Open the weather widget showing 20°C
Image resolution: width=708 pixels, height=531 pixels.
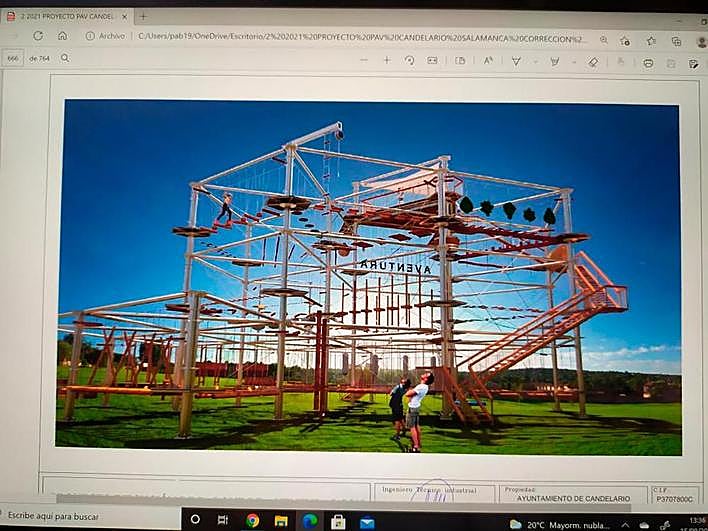click(559, 525)
